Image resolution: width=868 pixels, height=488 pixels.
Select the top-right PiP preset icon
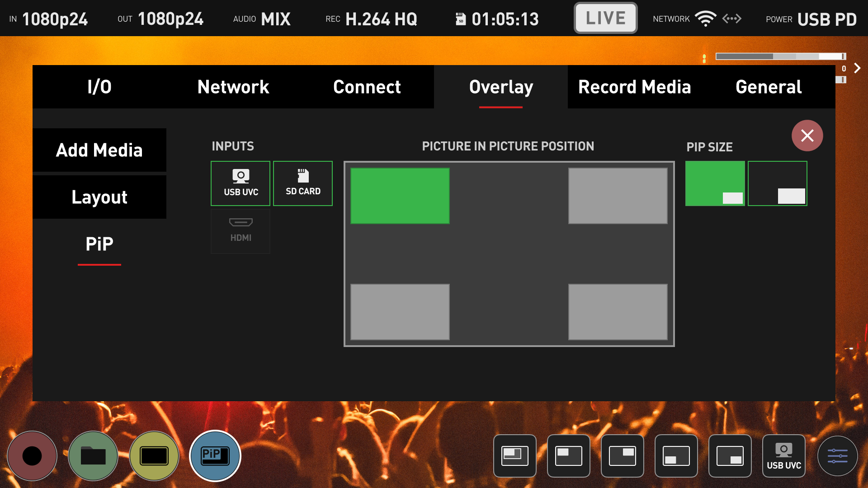623,456
